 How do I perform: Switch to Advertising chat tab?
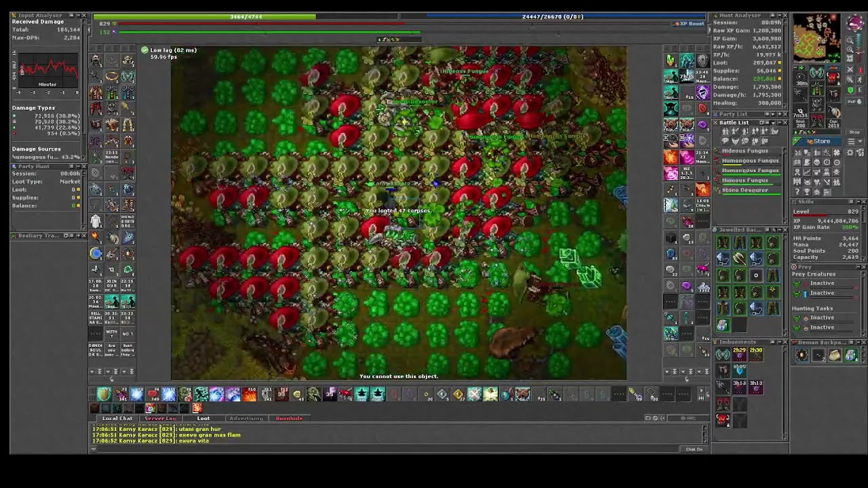pos(245,418)
